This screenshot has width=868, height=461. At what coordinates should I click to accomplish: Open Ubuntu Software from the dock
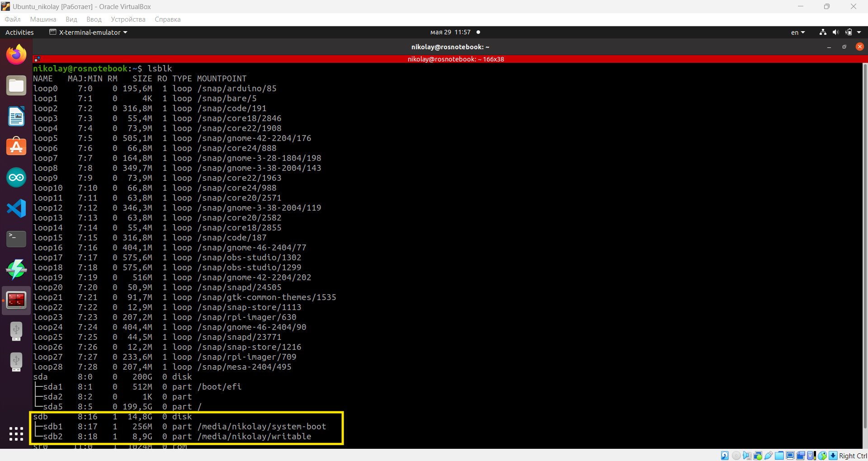click(x=16, y=147)
